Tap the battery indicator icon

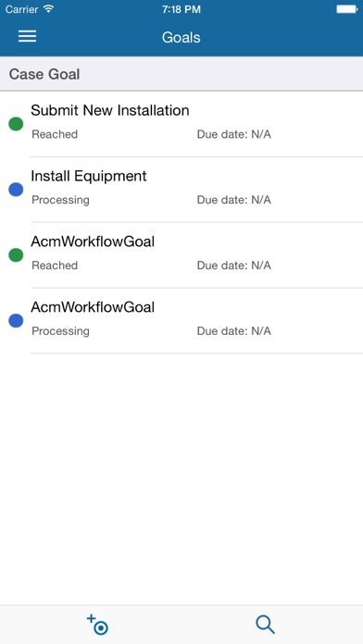click(347, 9)
